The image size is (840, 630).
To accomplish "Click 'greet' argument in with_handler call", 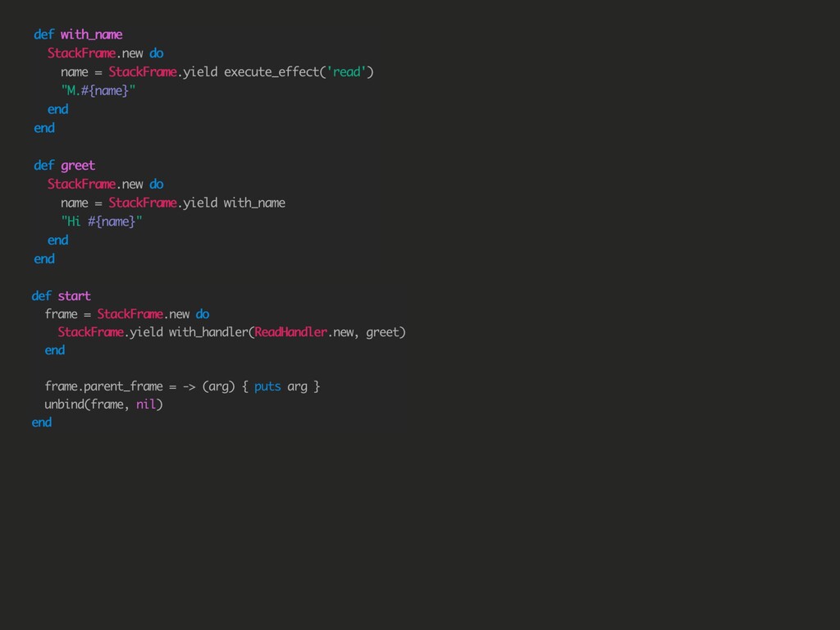I will pos(382,333).
